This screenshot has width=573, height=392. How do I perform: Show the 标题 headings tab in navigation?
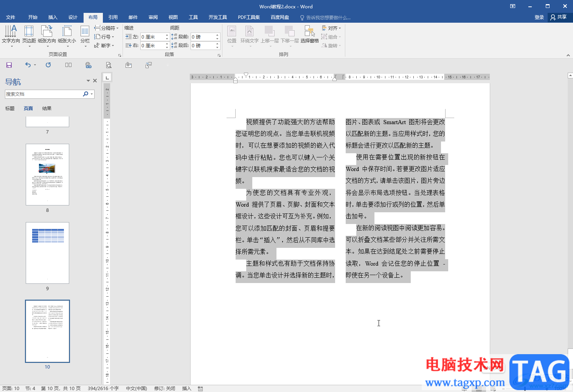click(10, 109)
